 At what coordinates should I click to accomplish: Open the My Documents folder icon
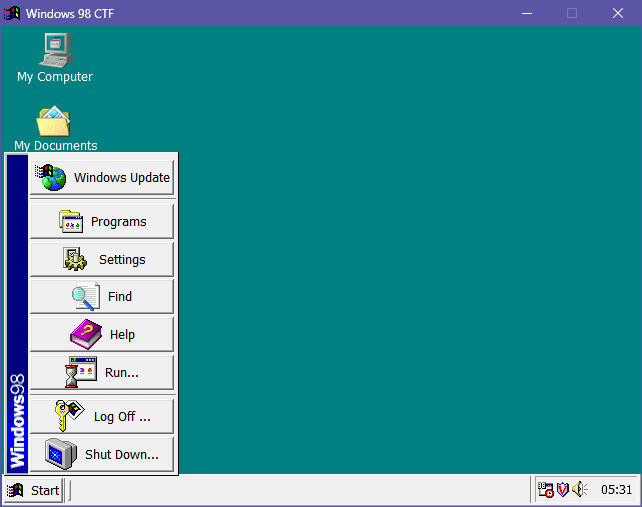click(x=54, y=121)
